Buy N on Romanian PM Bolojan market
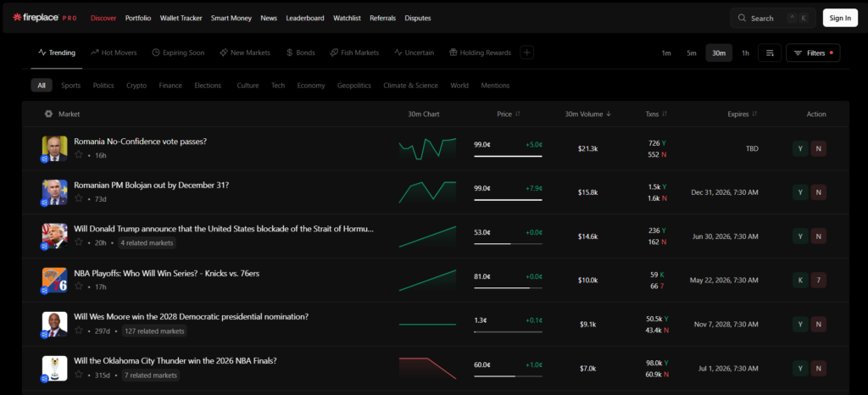The image size is (868, 395). [819, 192]
